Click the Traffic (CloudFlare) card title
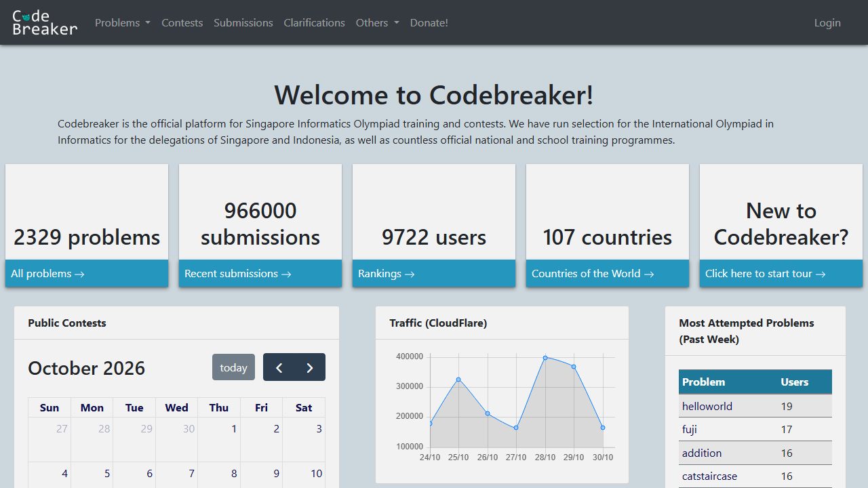 (x=438, y=323)
